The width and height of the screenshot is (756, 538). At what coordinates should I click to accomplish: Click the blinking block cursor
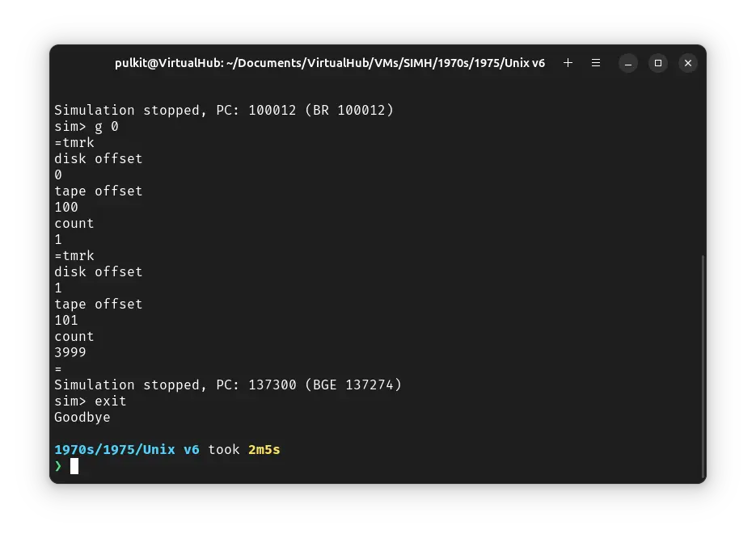point(73,465)
